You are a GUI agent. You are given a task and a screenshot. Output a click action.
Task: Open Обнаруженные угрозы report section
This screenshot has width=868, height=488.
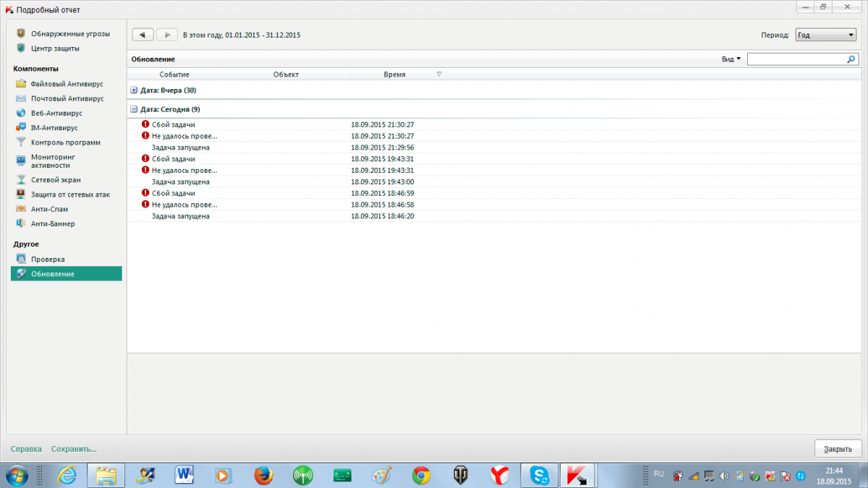tap(70, 33)
